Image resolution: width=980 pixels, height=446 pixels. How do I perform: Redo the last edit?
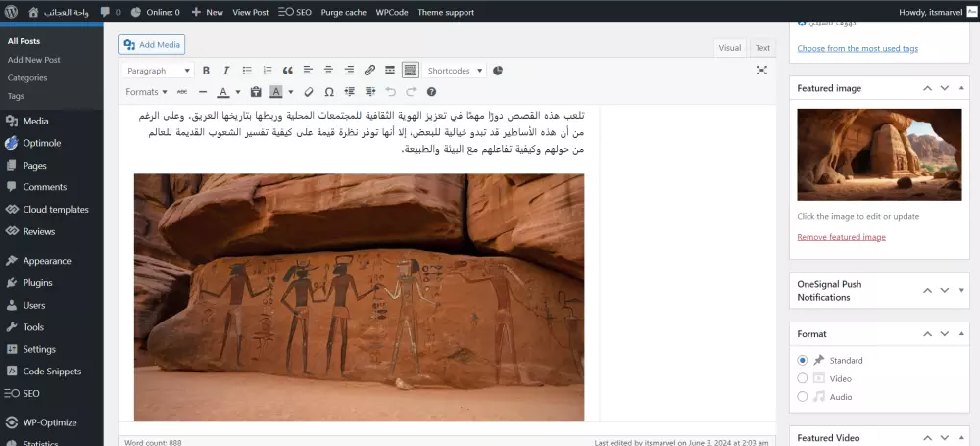pyautogui.click(x=411, y=92)
